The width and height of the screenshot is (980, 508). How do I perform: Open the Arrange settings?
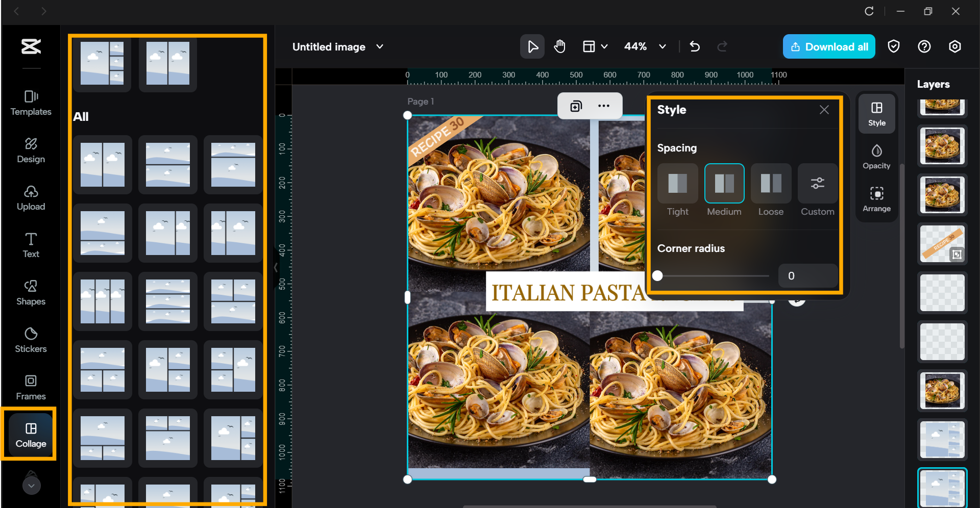click(876, 199)
